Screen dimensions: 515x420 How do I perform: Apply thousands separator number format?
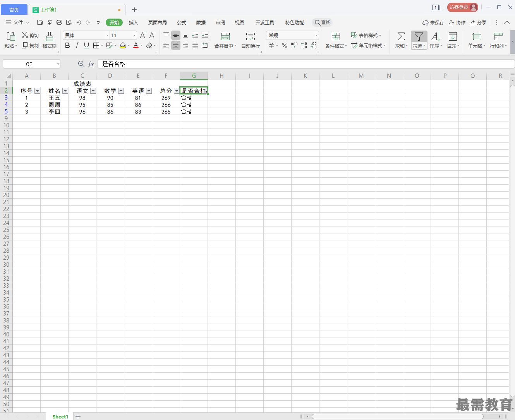pos(294,46)
